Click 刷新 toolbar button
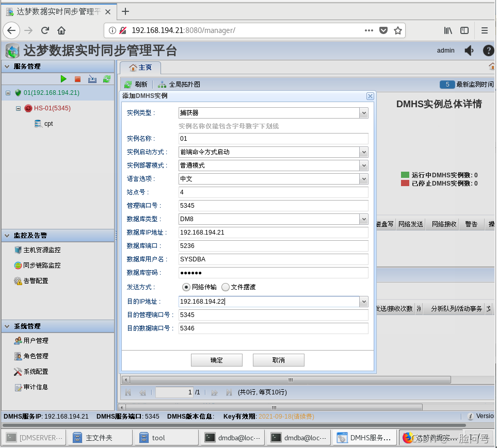The image size is (497, 448). tap(136, 85)
